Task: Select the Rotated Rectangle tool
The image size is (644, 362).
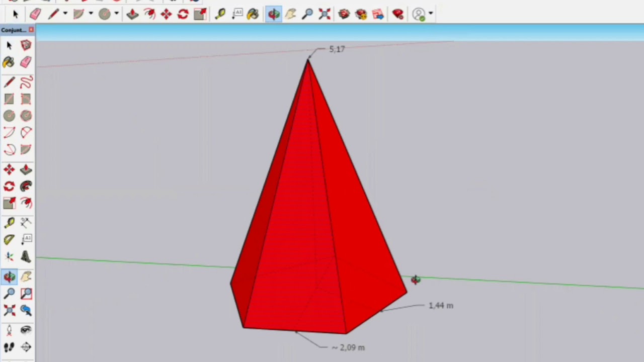Action: 26,99
